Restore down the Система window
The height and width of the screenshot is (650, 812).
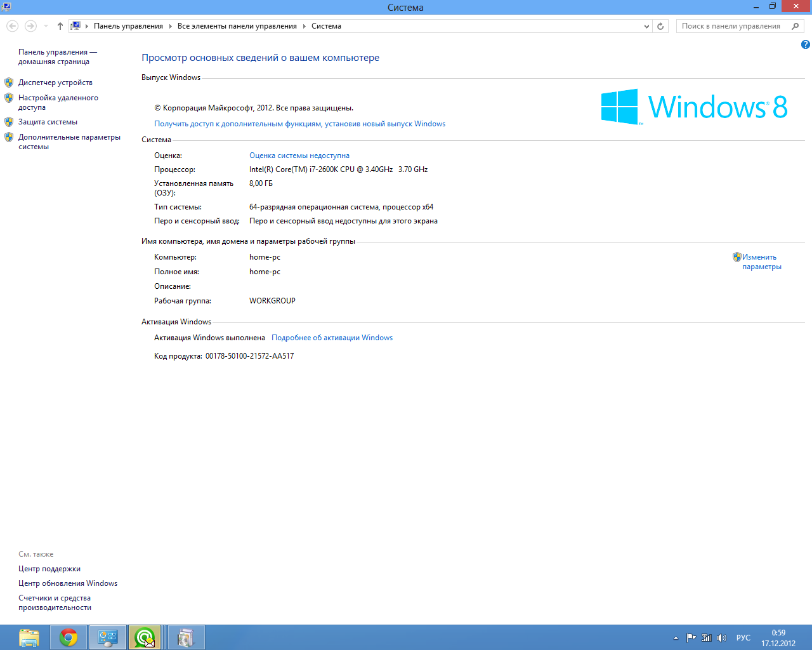(773, 6)
